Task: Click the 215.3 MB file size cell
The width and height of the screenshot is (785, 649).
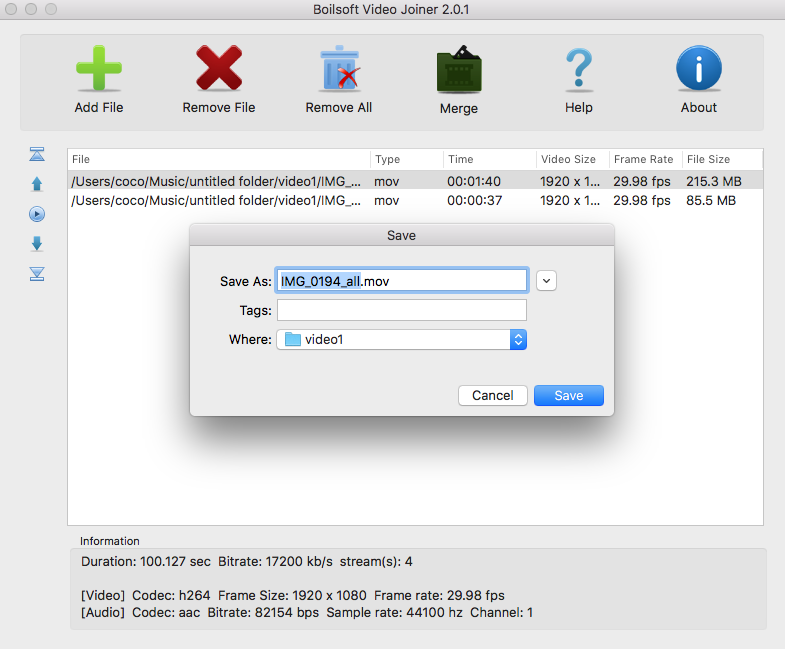Action: (714, 181)
